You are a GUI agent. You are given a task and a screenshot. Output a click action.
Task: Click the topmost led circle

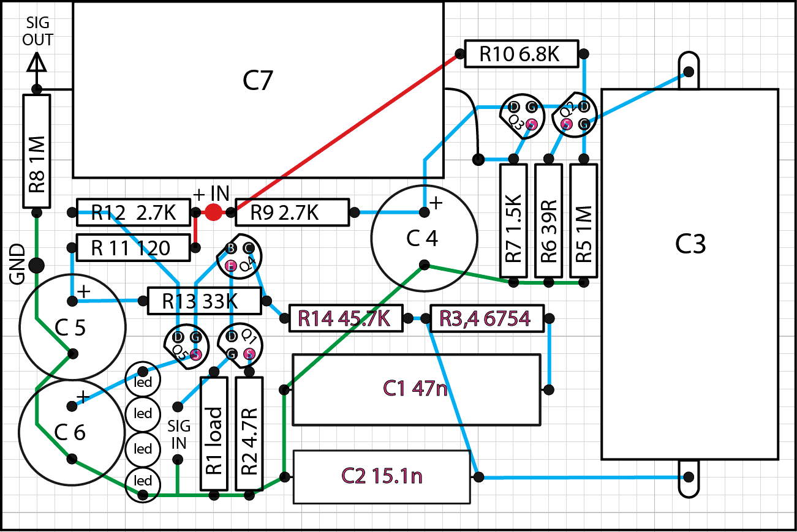(x=143, y=381)
